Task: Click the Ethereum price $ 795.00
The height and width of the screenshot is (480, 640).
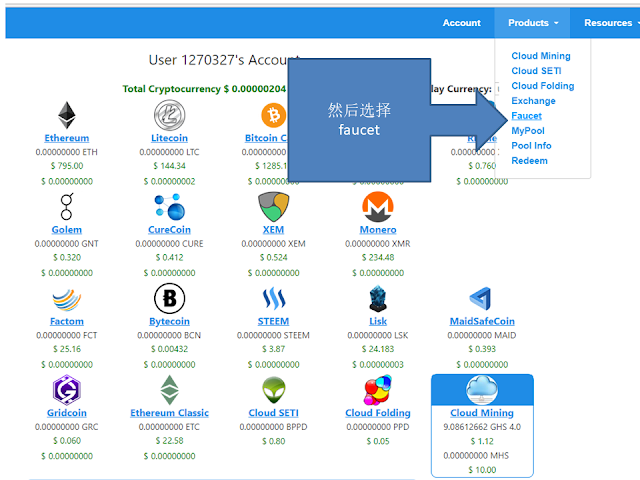Action: pyautogui.click(x=67, y=166)
